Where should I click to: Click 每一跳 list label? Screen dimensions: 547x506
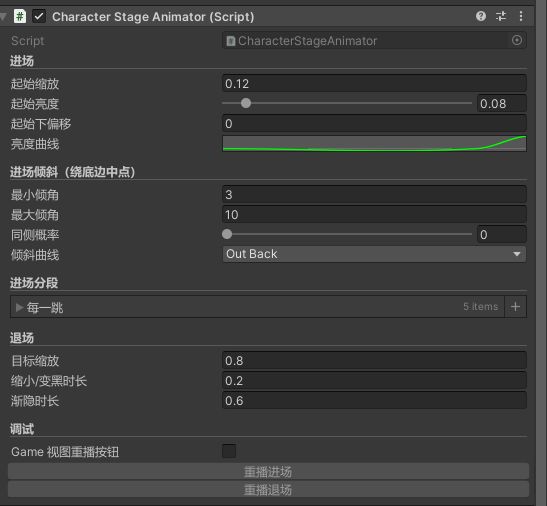tap(45, 308)
